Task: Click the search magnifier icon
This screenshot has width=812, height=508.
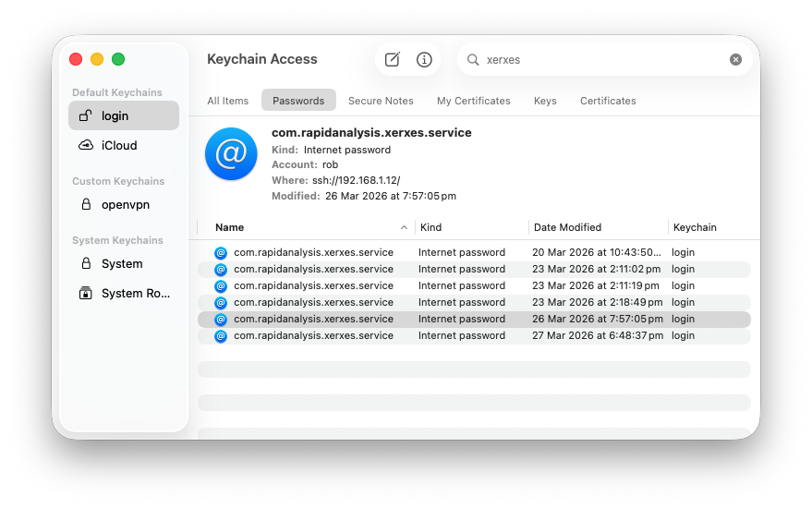Action: [473, 59]
